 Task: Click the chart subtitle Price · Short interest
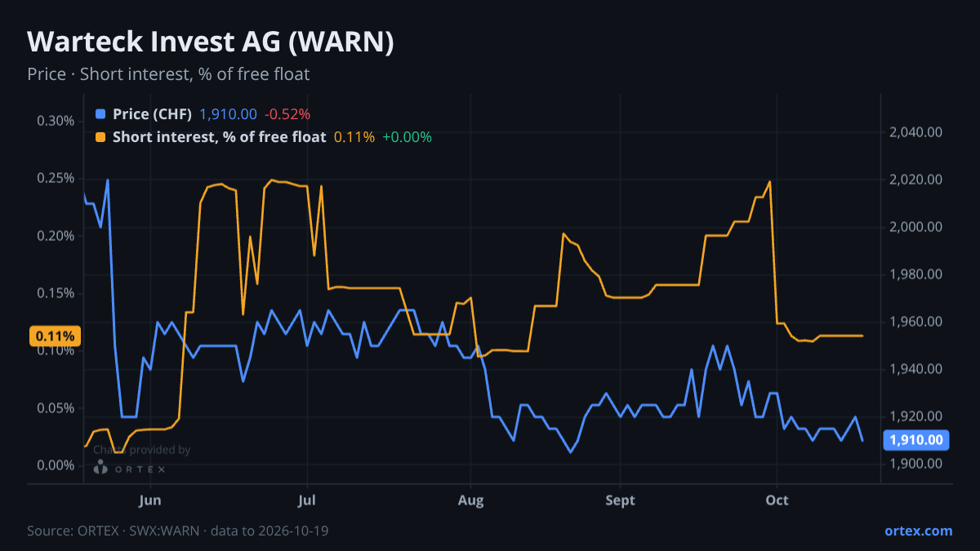point(168,74)
